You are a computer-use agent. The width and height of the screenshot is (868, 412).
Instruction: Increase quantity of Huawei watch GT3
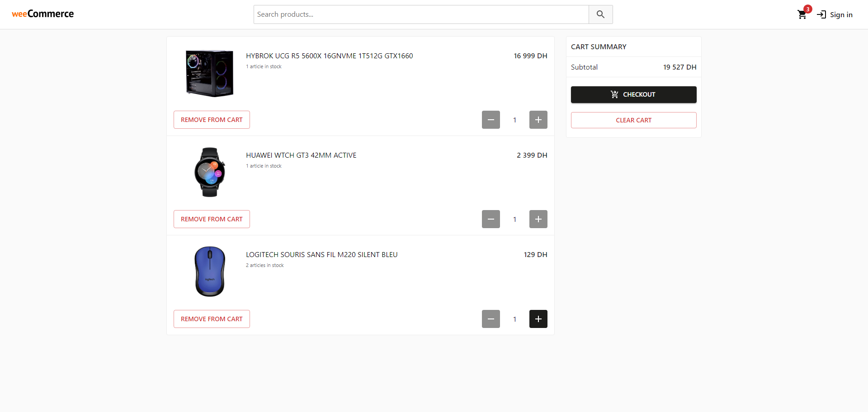[x=538, y=219]
